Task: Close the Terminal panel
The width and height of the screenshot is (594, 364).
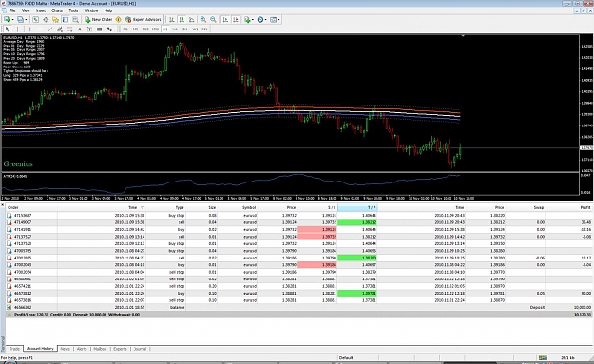Action: coord(2,205)
